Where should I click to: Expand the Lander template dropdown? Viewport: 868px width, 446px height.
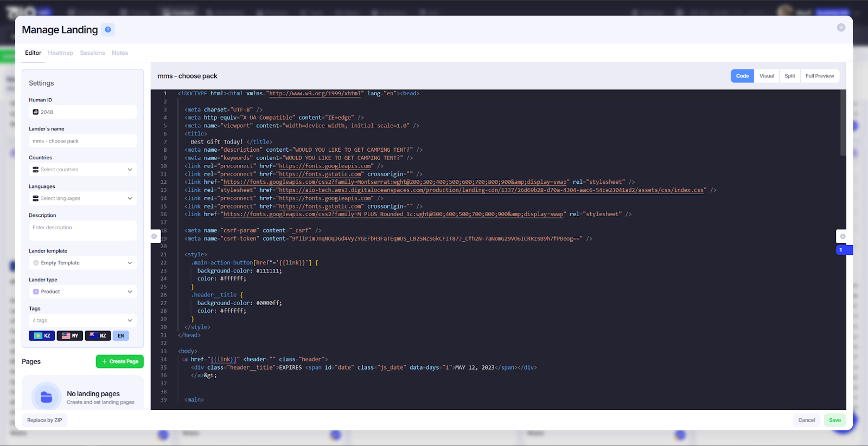coord(82,263)
